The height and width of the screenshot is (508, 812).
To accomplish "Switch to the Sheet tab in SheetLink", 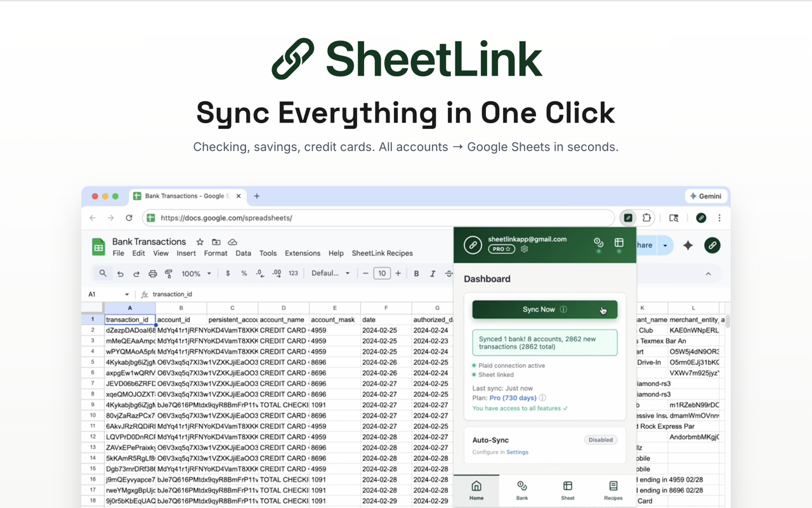I will (x=568, y=490).
